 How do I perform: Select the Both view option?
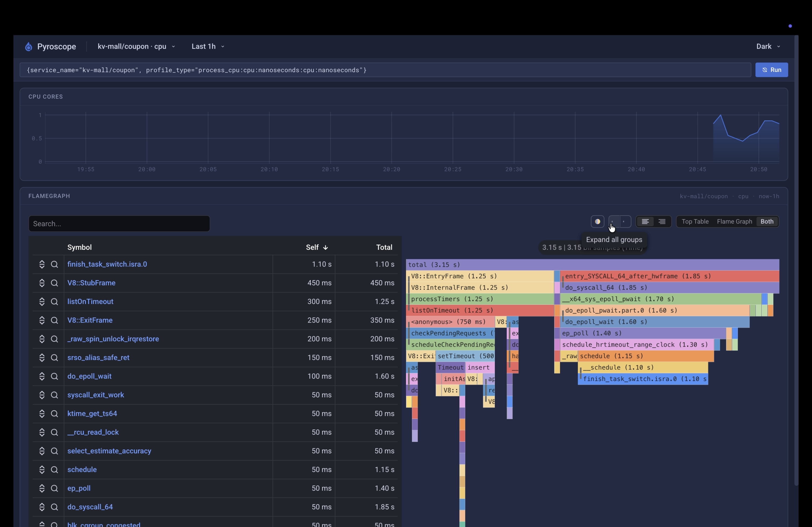767,222
